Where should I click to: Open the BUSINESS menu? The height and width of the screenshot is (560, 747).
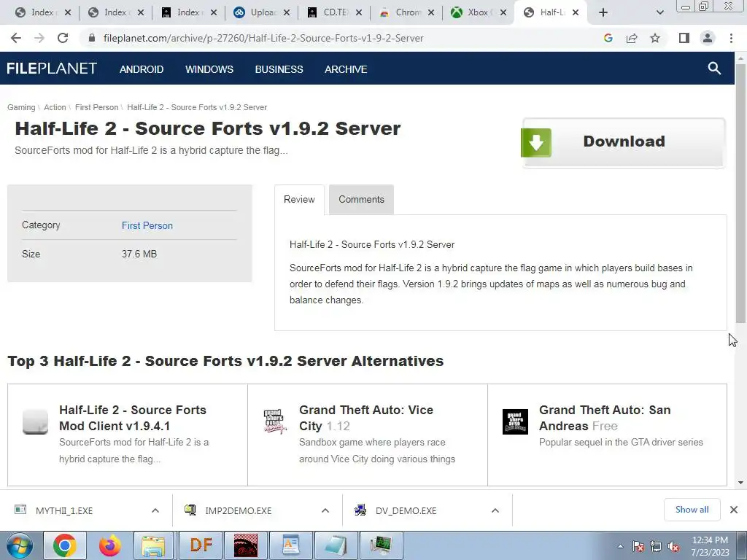point(279,69)
